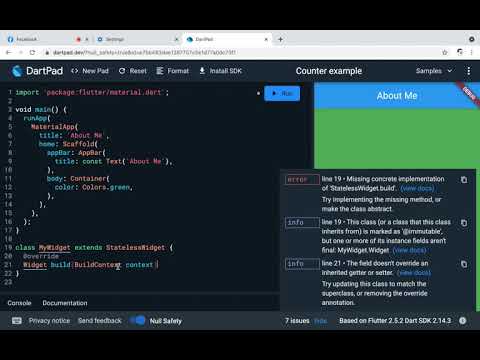Switch to the Console tab
Viewport: 480px width, 360px height.
click(x=19, y=303)
